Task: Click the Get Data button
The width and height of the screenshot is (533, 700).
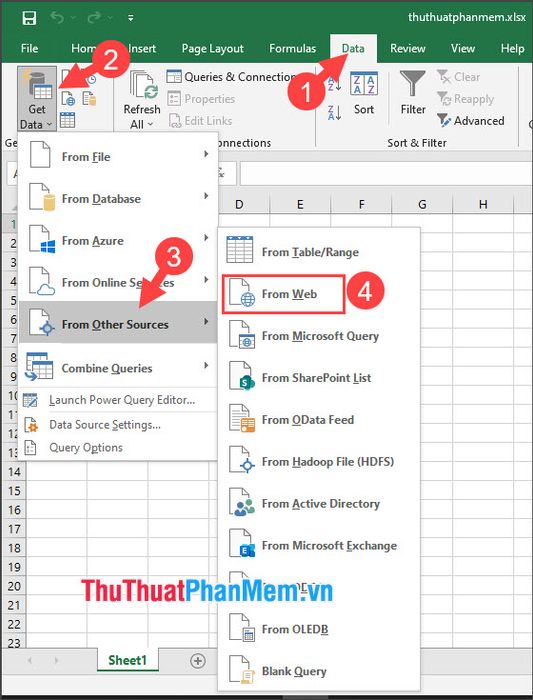Action: coord(37,99)
